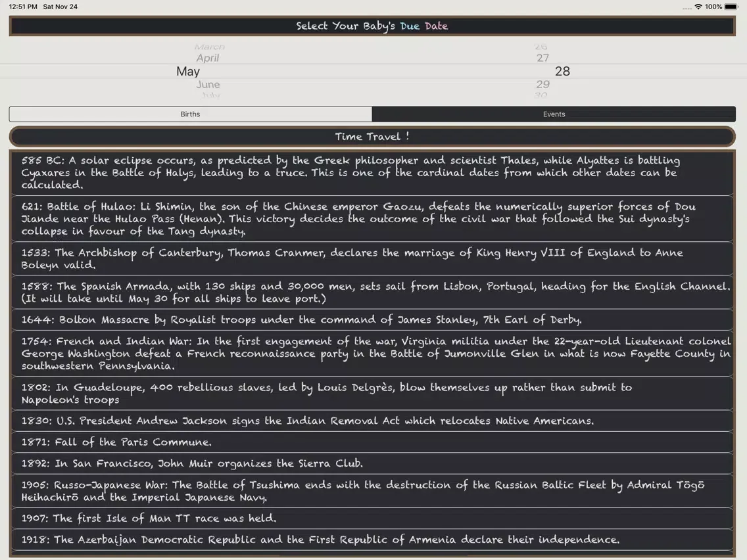Open the 1871 Fall of the Paris Commune row

[372, 442]
